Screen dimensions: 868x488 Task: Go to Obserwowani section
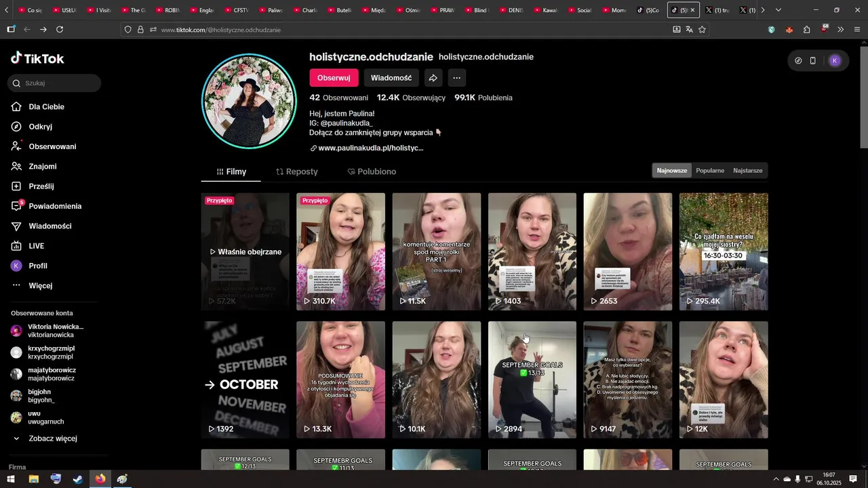point(52,146)
